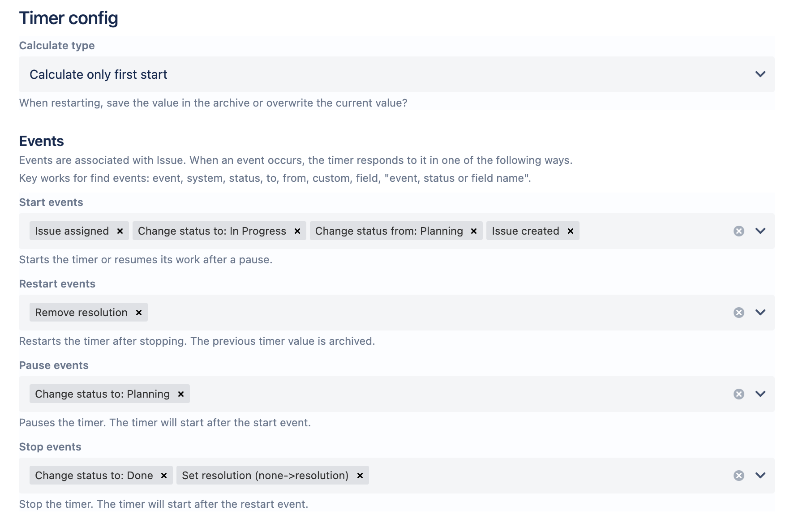Clear all Start events
This screenshot has height=532, width=790.
[739, 231]
